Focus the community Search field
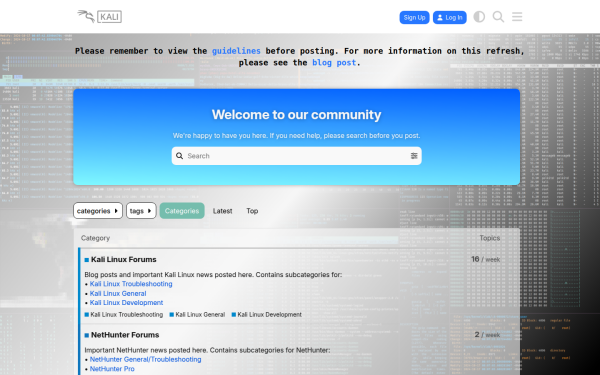The image size is (600, 375). tap(297, 156)
